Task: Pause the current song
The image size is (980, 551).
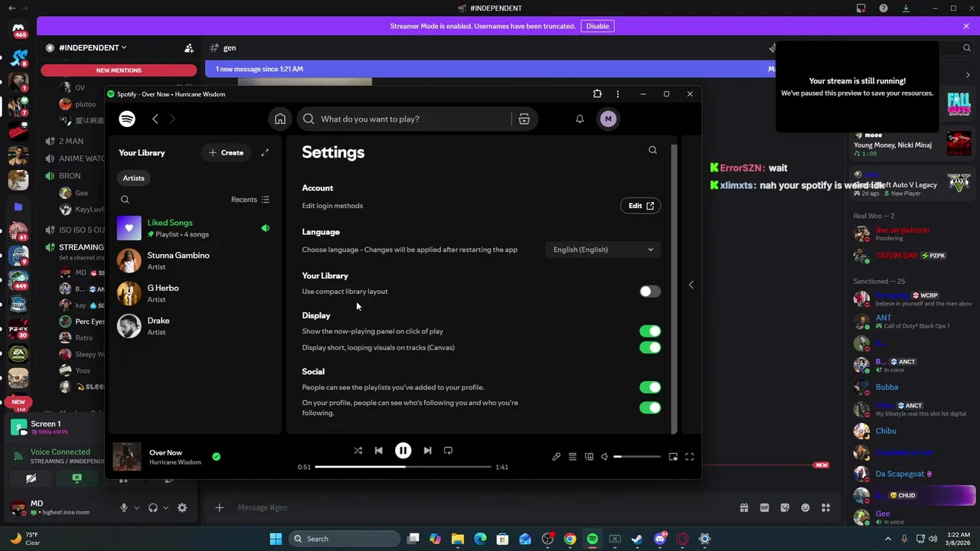Action: click(x=403, y=451)
